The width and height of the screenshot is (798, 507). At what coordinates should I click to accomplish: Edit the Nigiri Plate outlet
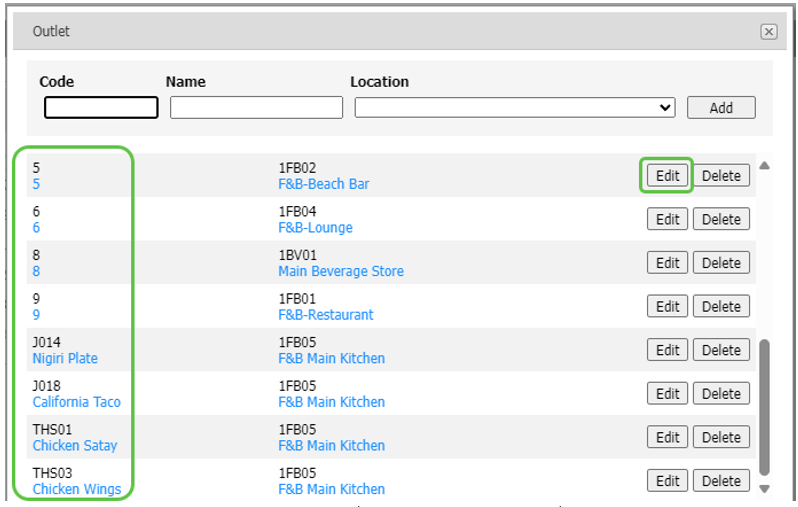click(667, 350)
